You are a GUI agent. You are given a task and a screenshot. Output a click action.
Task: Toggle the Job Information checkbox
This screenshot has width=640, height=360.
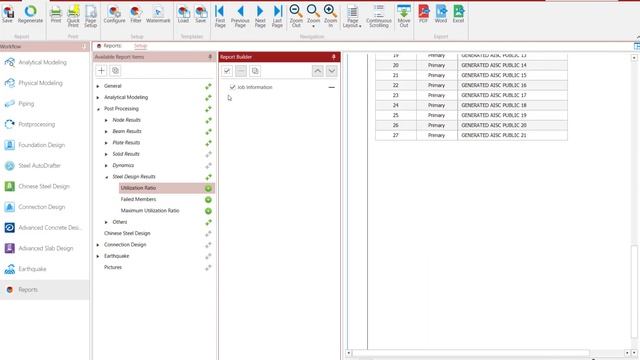pos(233,87)
